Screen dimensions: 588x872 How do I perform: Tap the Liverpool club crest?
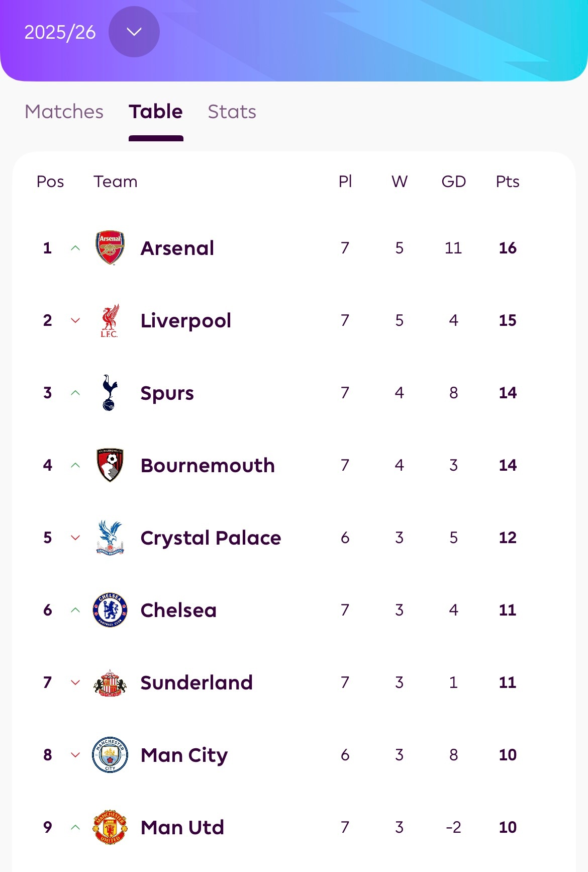click(x=110, y=320)
